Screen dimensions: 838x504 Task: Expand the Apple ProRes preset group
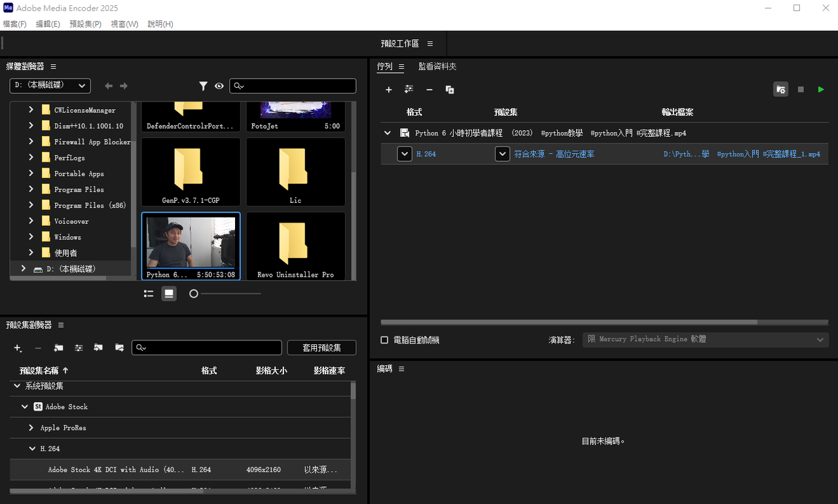31,427
